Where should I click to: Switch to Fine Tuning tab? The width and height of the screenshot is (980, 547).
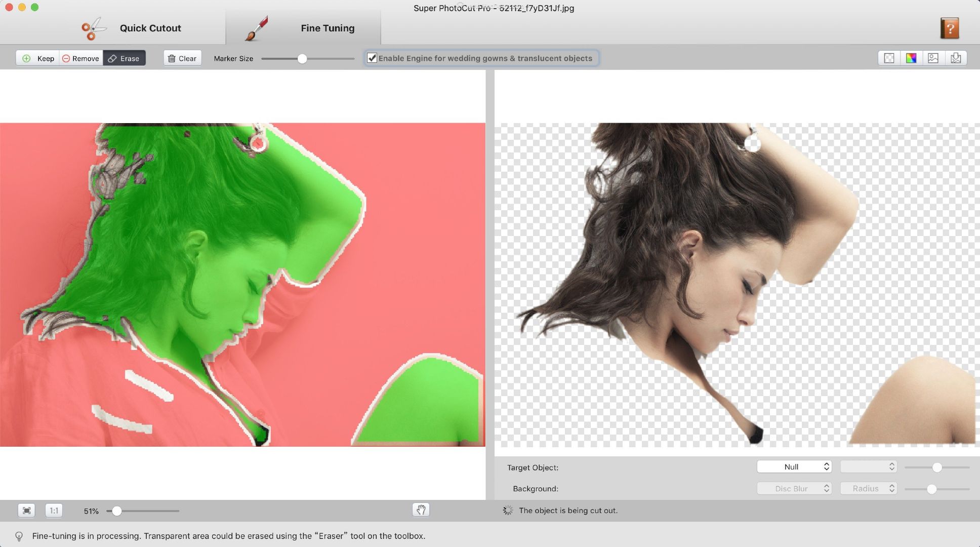click(303, 28)
